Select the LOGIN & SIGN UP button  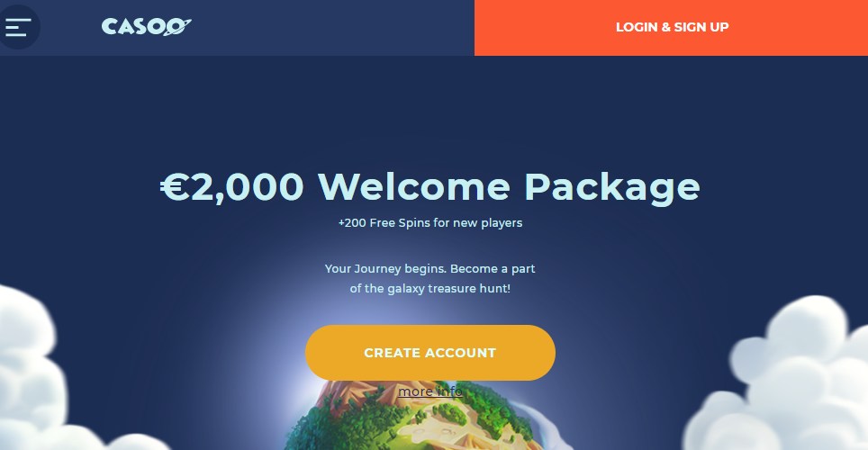[671, 28]
